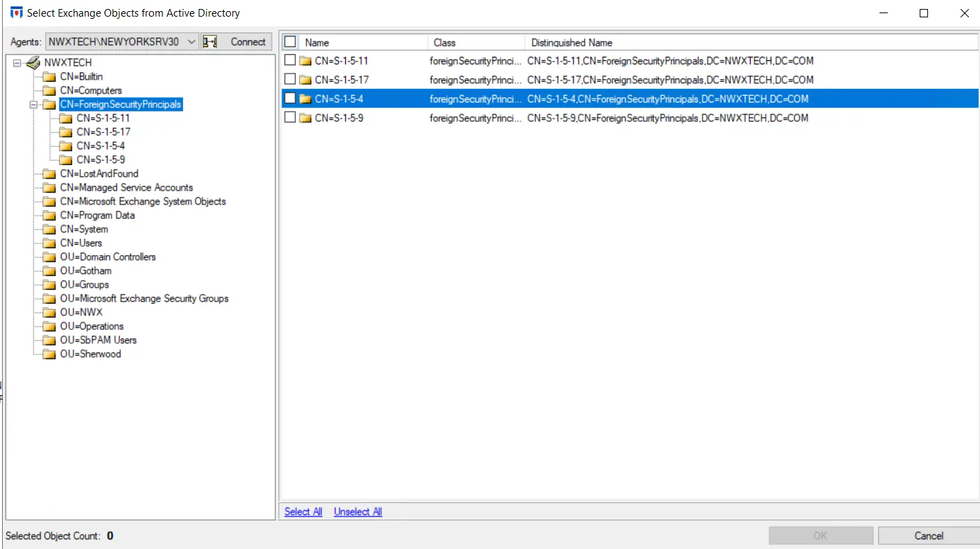The height and width of the screenshot is (549, 980).
Task: Select CN=Users in the tree
Action: [x=80, y=243]
